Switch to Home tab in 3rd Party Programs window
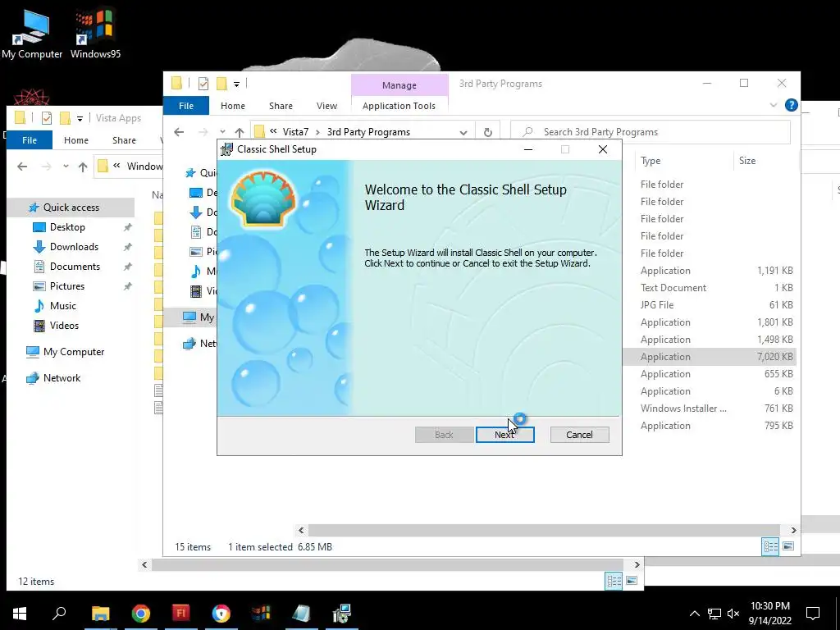The image size is (840, 630). [232, 106]
